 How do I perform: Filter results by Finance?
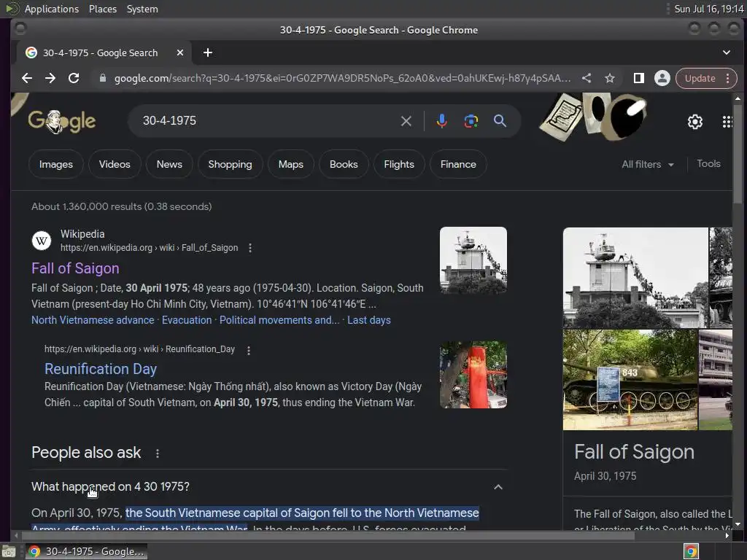[x=458, y=164]
